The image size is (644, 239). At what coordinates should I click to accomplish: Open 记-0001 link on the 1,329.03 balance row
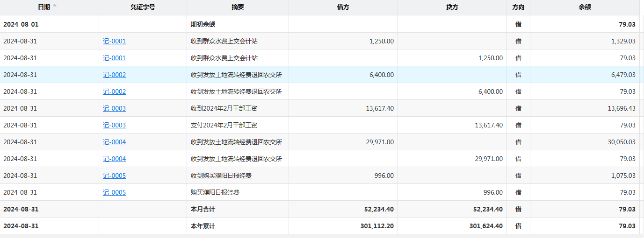114,41
